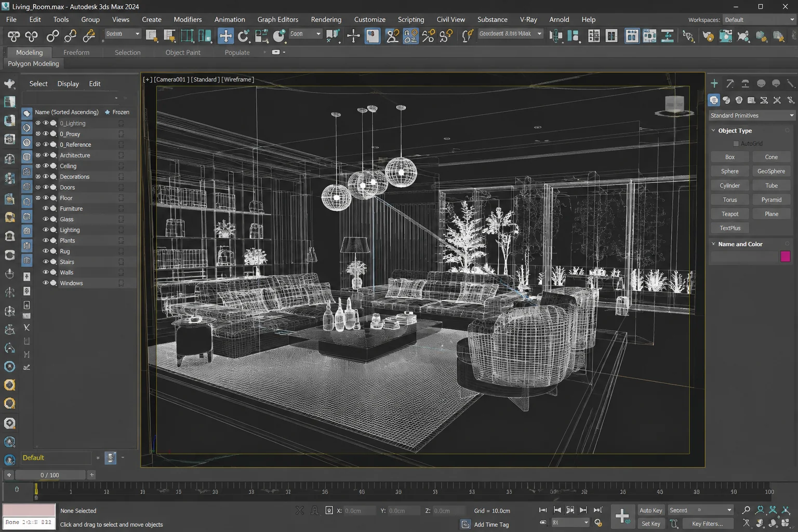
Task: Click the Play Animation button
Action: click(570, 510)
